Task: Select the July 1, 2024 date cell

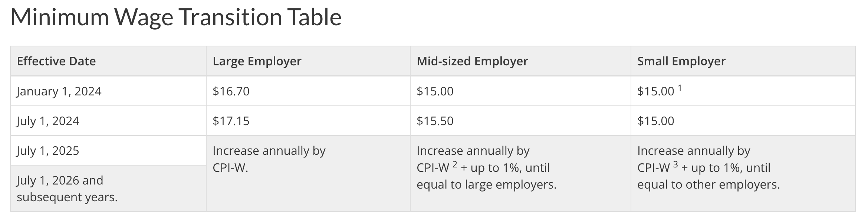Action: (48, 121)
